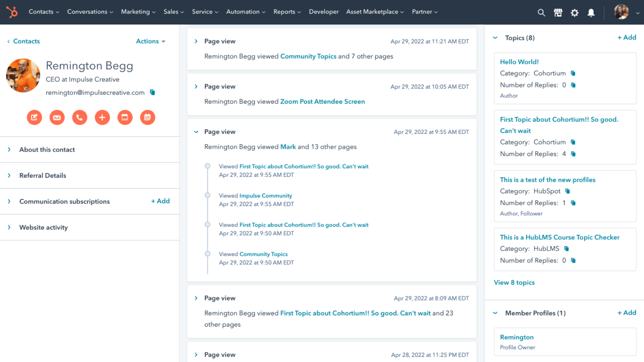The height and width of the screenshot is (362, 644).
Task: Select the log activity calendar icon
Action: (x=148, y=117)
